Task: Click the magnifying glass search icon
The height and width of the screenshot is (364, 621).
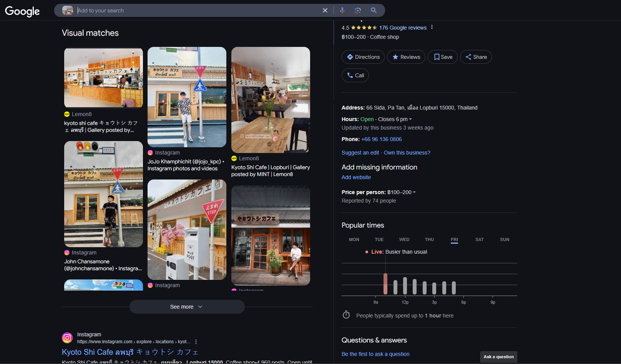Action: [374, 10]
